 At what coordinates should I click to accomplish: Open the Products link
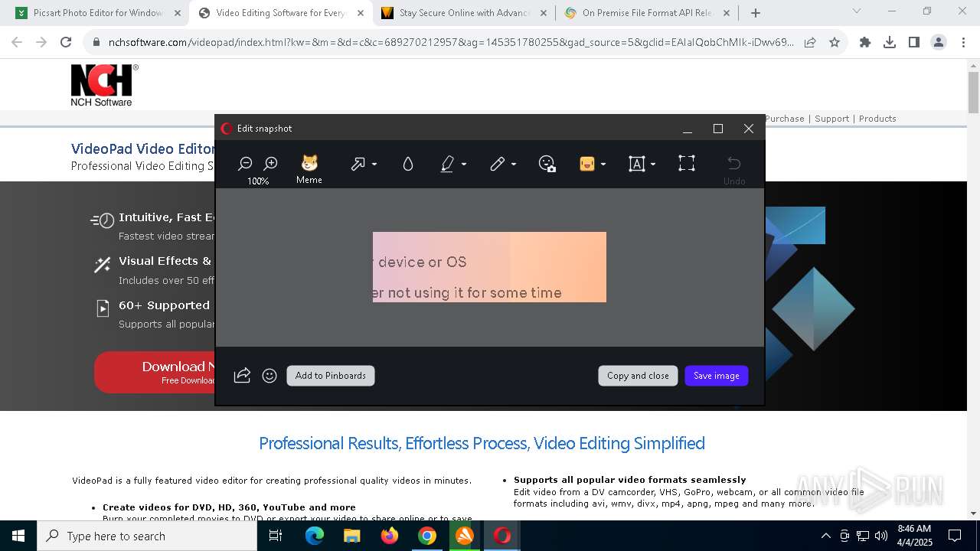point(877,119)
